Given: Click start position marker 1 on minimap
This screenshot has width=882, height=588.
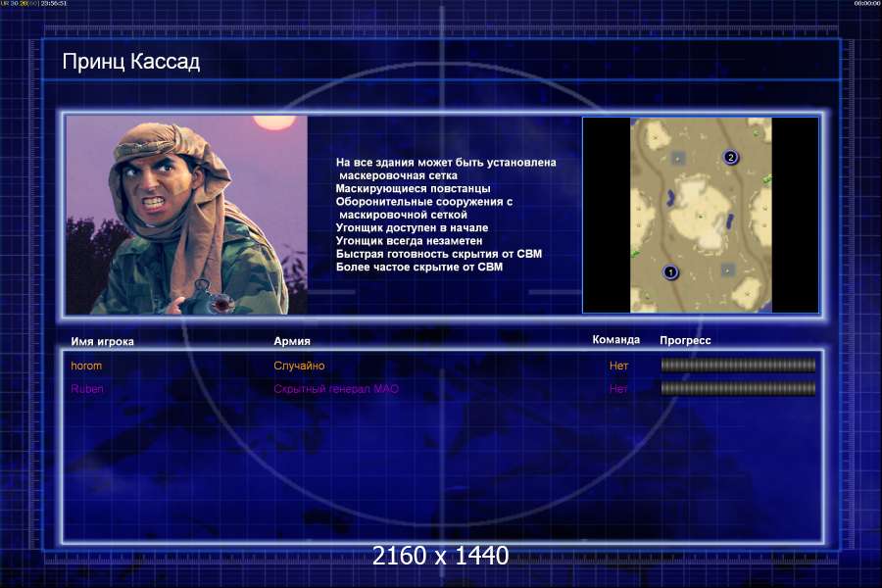Looking at the screenshot, I should (670, 272).
